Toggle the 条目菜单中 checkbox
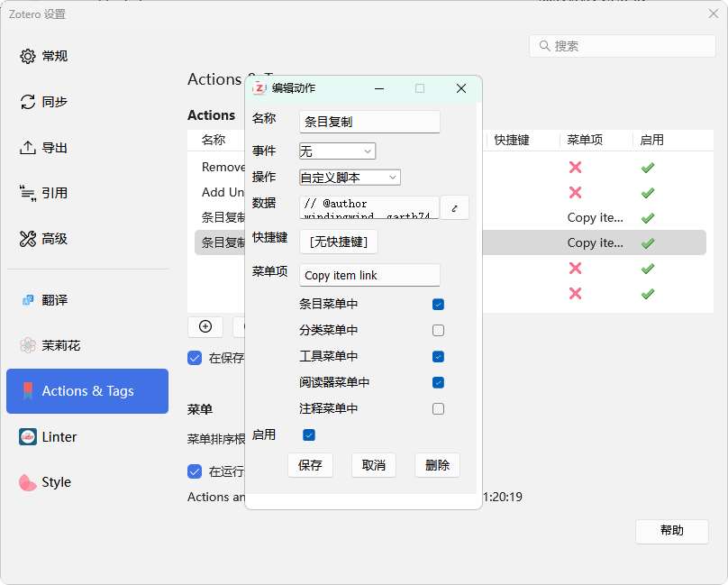The width and height of the screenshot is (728, 585). pos(438,305)
